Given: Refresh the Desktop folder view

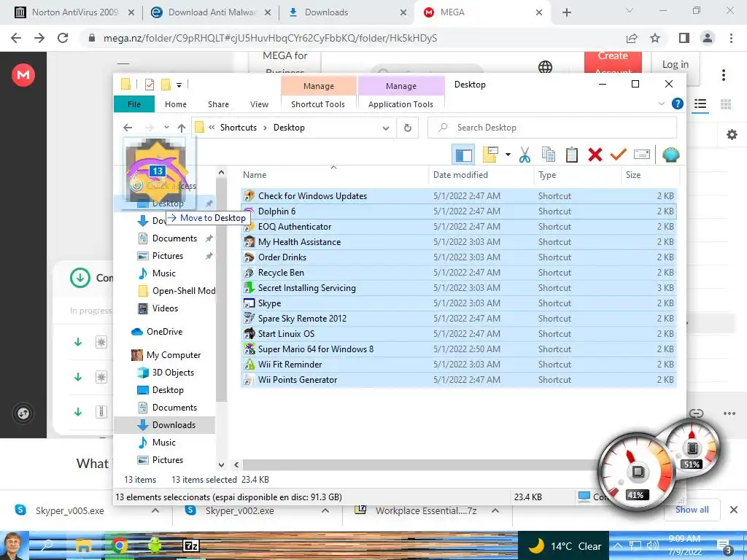Looking at the screenshot, I should pyautogui.click(x=407, y=128).
